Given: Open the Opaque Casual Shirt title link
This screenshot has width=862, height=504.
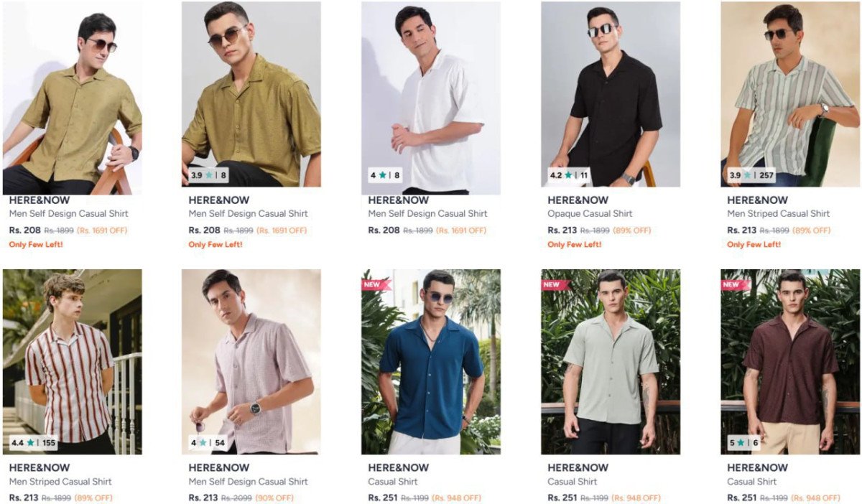Looking at the screenshot, I should pyautogui.click(x=590, y=214).
